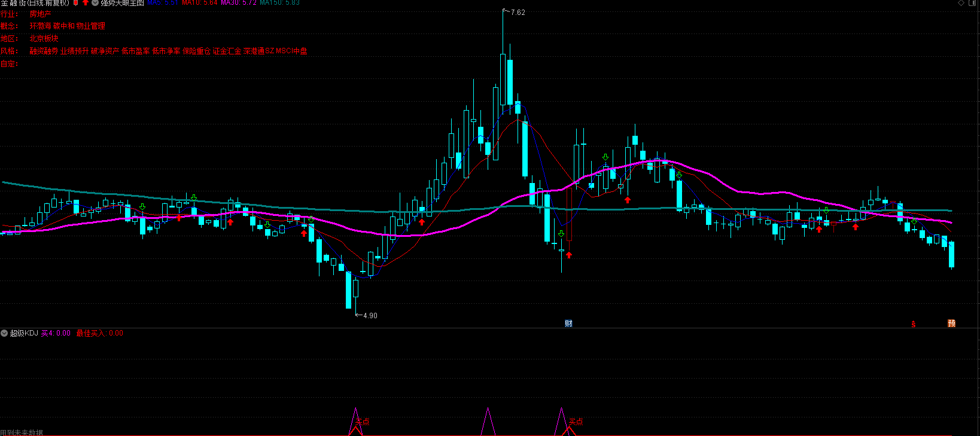Open the 证金汇金 style tag
980x436 pixels.
click(227, 51)
